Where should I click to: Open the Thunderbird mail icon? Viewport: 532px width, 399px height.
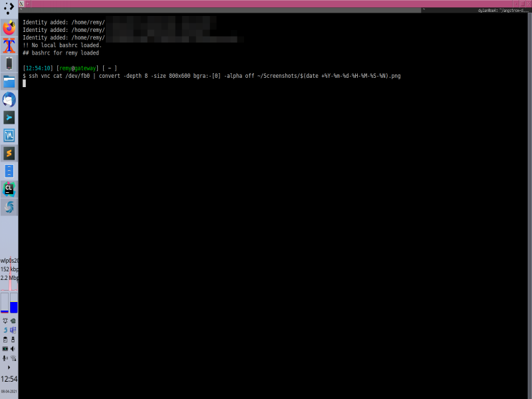click(x=9, y=100)
